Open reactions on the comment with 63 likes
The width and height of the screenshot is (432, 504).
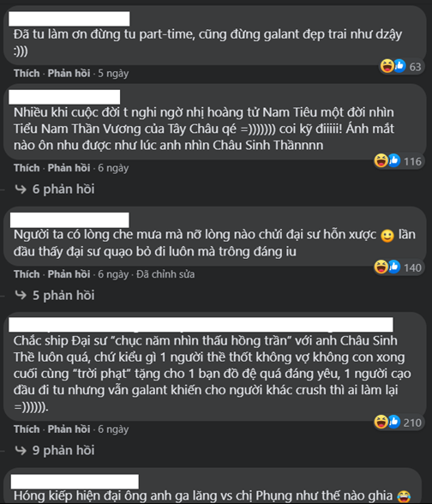pos(401,66)
